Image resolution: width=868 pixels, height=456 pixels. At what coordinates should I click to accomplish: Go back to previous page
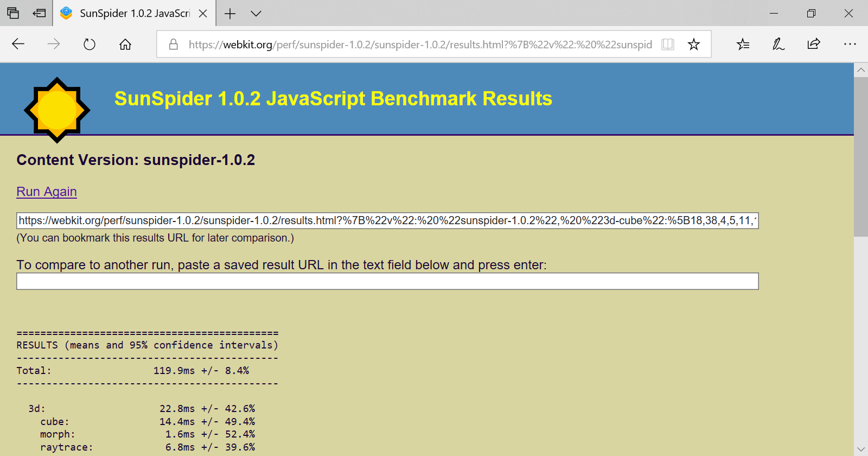[18, 44]
